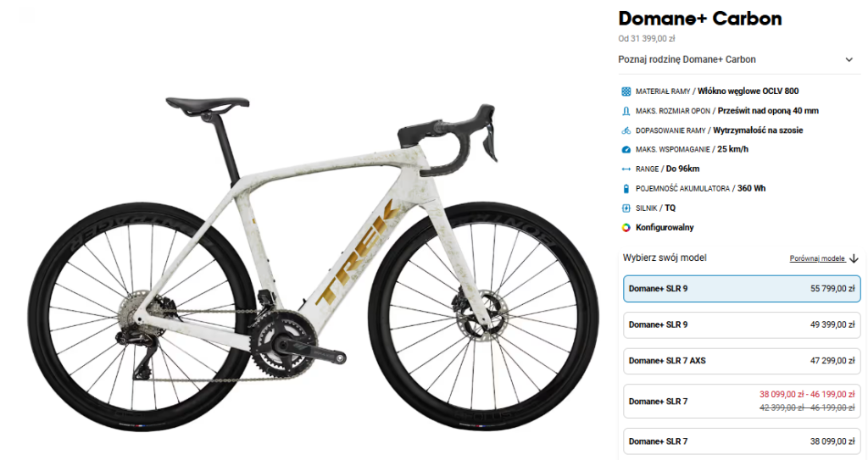This screenshot has width=868, height=460.
Task: Click the configurable color wheel icon
Action: coord(626,228)
